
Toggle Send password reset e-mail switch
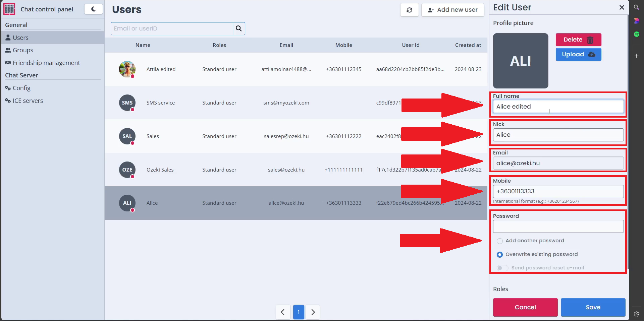(x=502, y=268)
